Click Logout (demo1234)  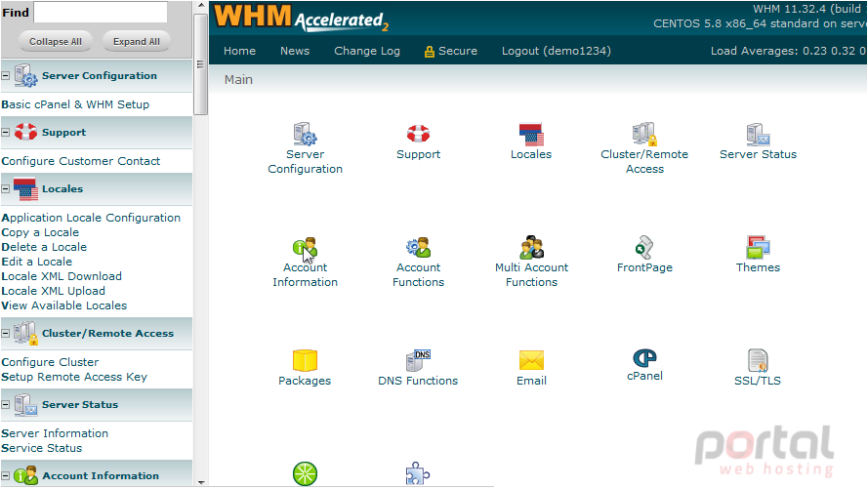(557, 51)
